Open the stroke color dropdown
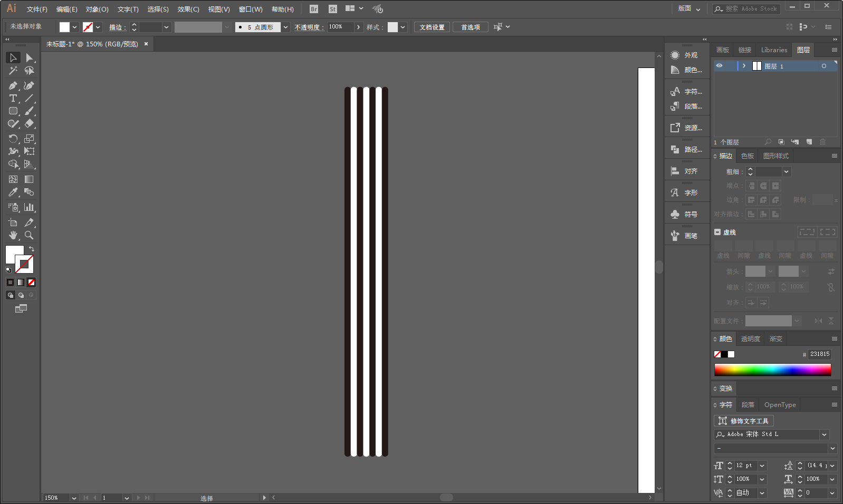Image resolution: width=843 pixels, height=504 pixels. [98, 27]
